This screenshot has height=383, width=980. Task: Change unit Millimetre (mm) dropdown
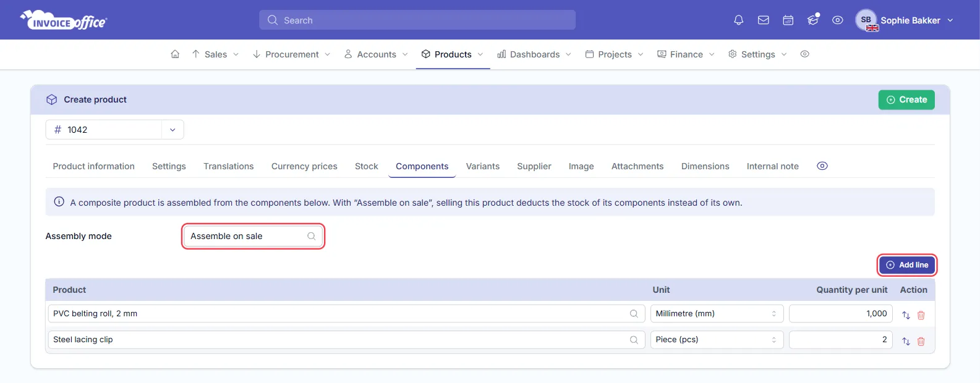coord(717,314)
